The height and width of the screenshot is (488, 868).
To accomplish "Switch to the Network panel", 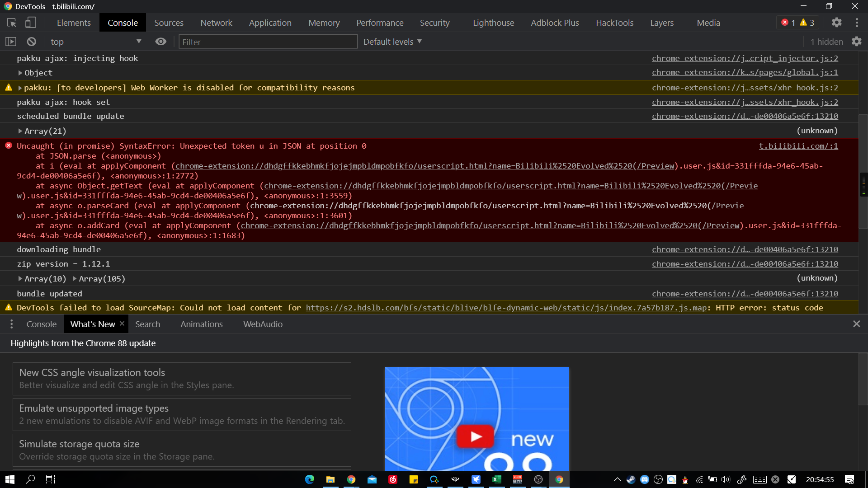I will click(x=216, y=22).
